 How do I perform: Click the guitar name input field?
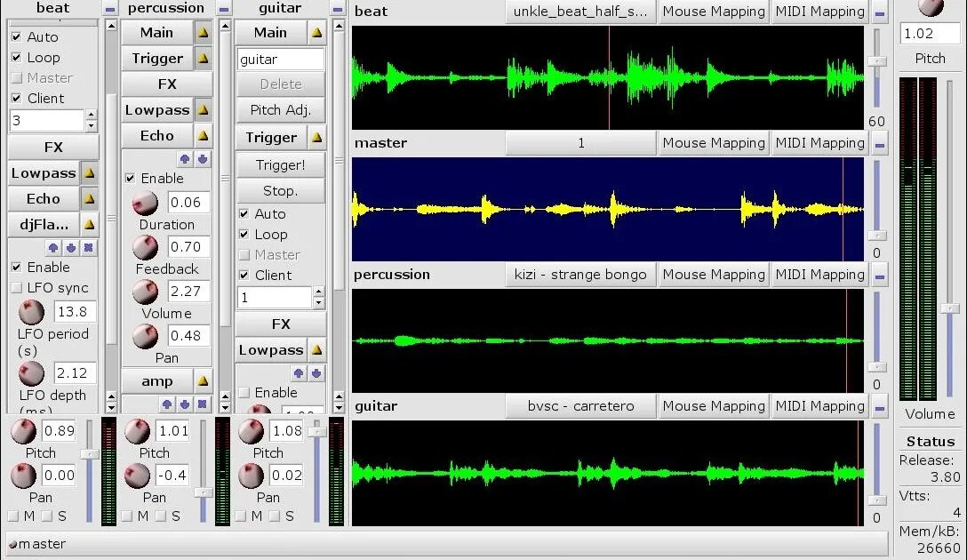pyautogui.click(x=281, y=60)
